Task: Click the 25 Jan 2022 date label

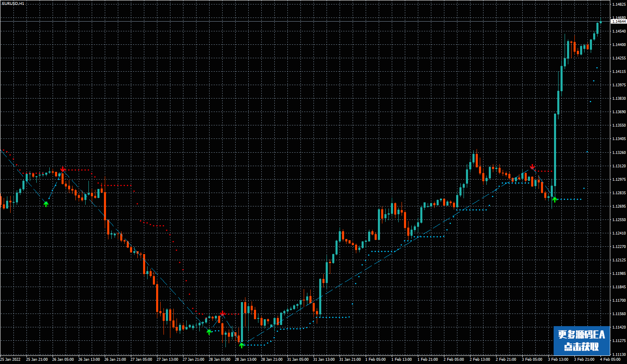Action: tap(11, 360)
